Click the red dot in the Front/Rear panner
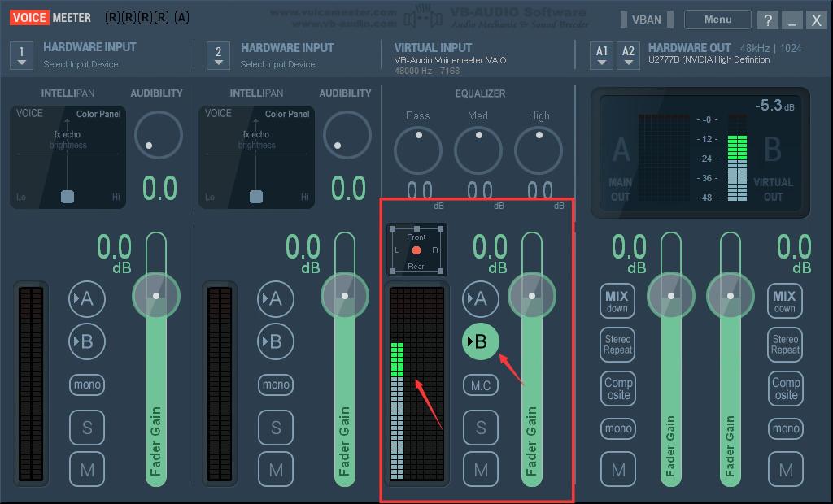 (416, 250)
